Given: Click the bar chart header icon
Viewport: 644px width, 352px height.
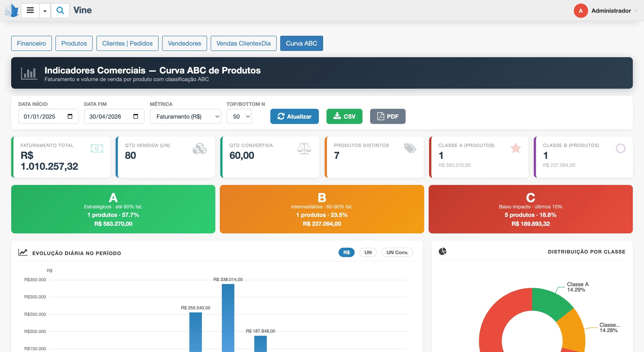Looking at the screenshot, I should coord(29,73).
